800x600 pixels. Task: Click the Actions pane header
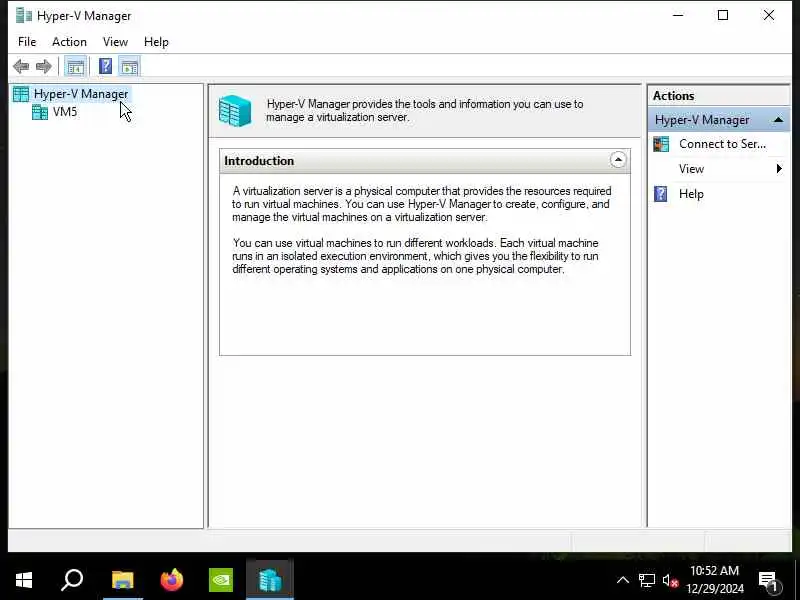pyautogui.click(x=718, y=96)
